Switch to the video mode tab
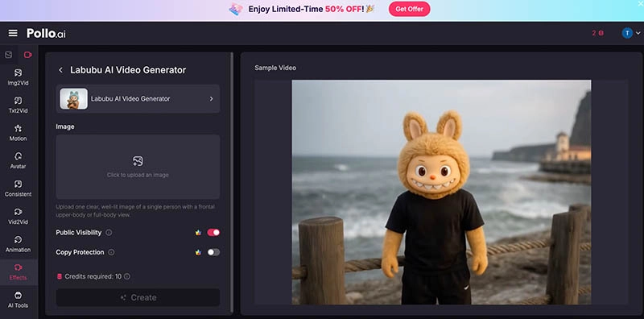 [x=28, y=55]
